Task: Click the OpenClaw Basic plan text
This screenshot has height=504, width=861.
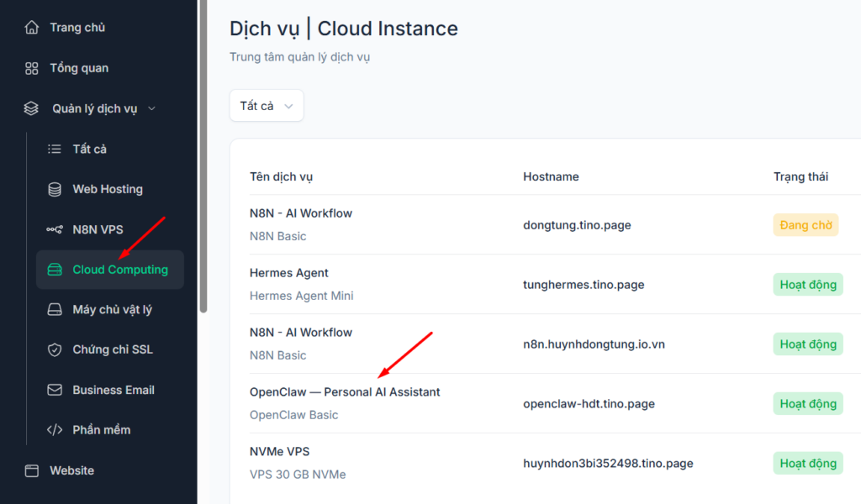Action: [x=293, y=415]
